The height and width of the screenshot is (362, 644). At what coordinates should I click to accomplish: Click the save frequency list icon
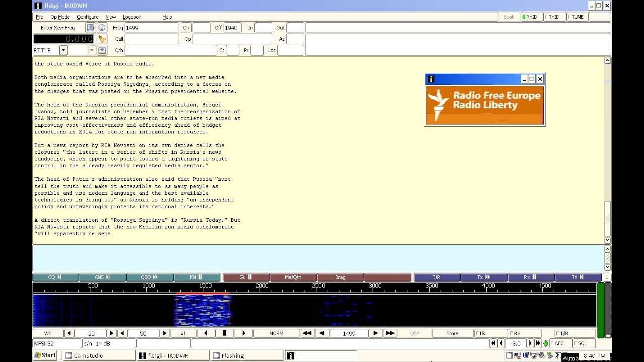(90, 28)
